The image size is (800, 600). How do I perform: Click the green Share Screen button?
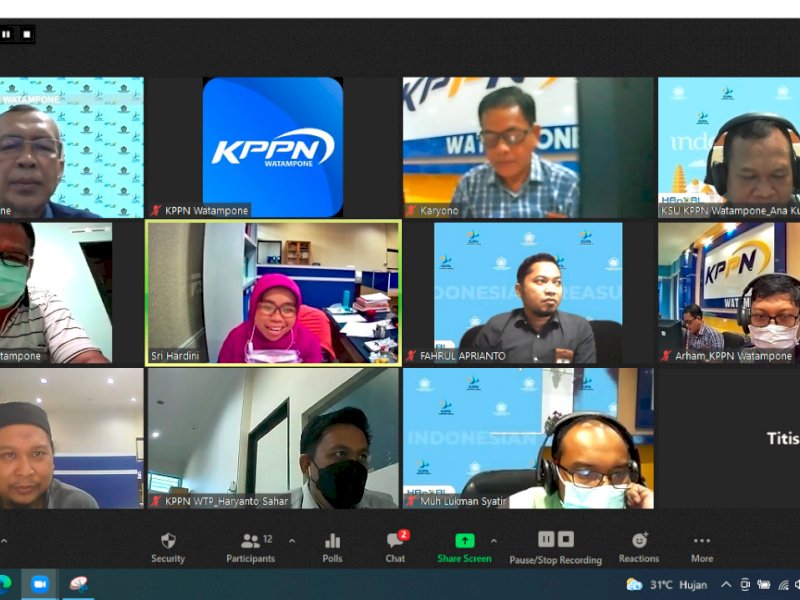(x=464, y=548)
